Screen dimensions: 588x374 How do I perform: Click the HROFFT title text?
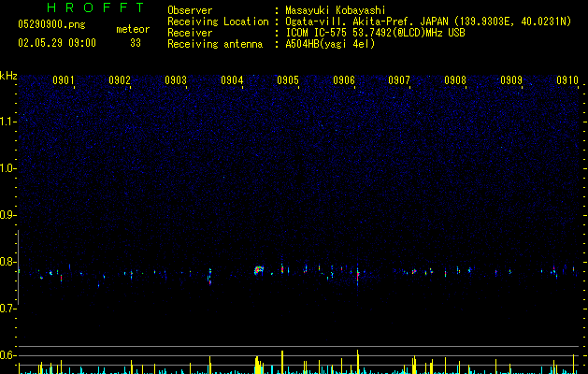(x=95, y=7)
